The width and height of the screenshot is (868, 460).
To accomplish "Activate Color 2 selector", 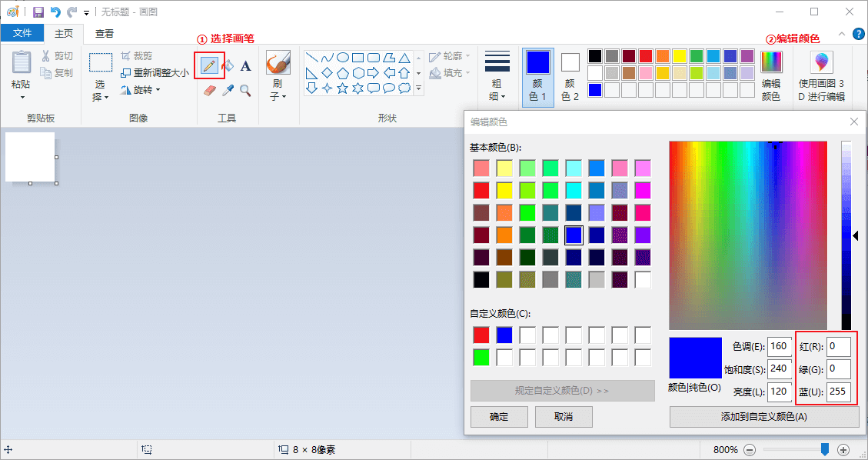I will tap(570, 77).
